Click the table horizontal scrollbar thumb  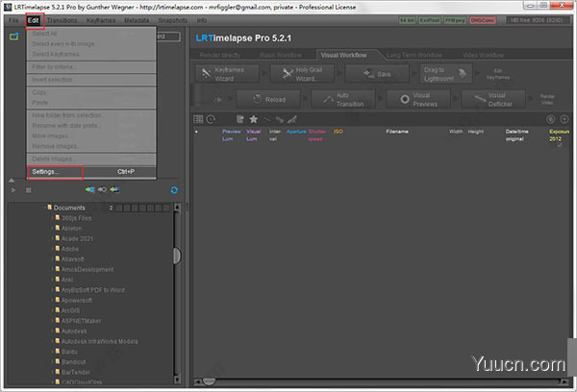coord(209,381)
